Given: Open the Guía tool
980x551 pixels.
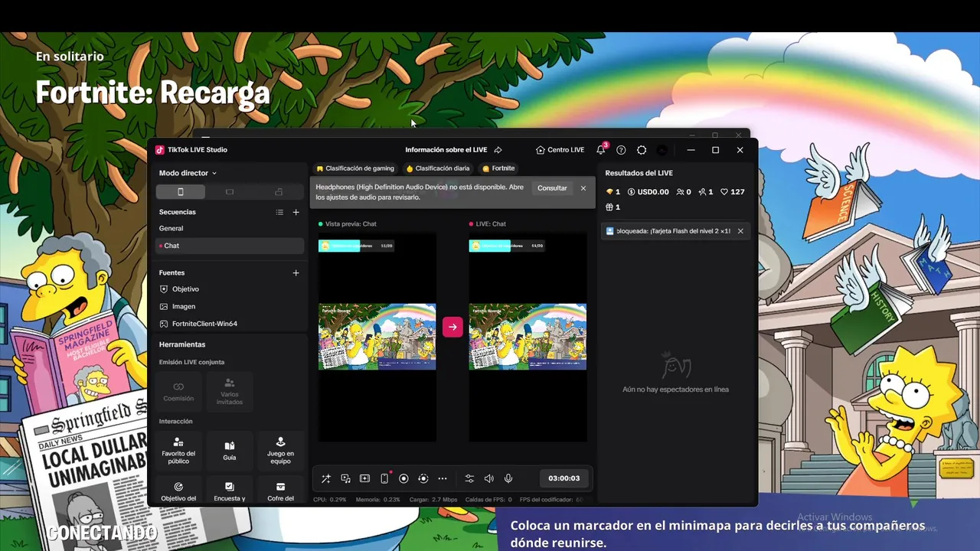Looking at the screenshot, I should pos(230,451).
